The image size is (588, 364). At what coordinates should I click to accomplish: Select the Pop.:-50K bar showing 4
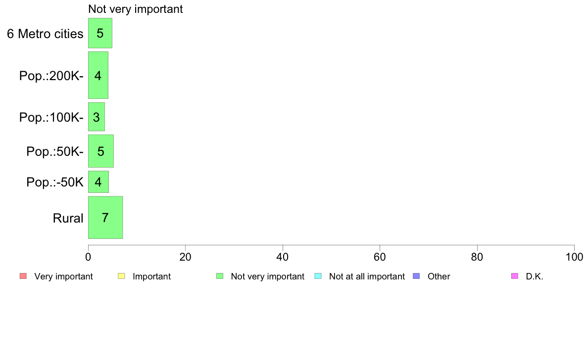[x=98, y=182]
